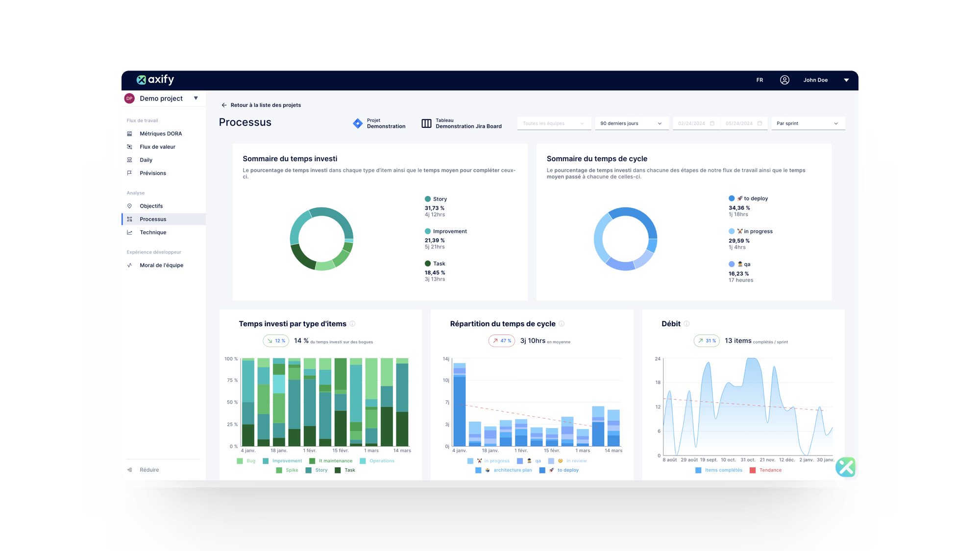Expand the Demo project selector
The image size is (980, 551).
(x=196, y=98)
